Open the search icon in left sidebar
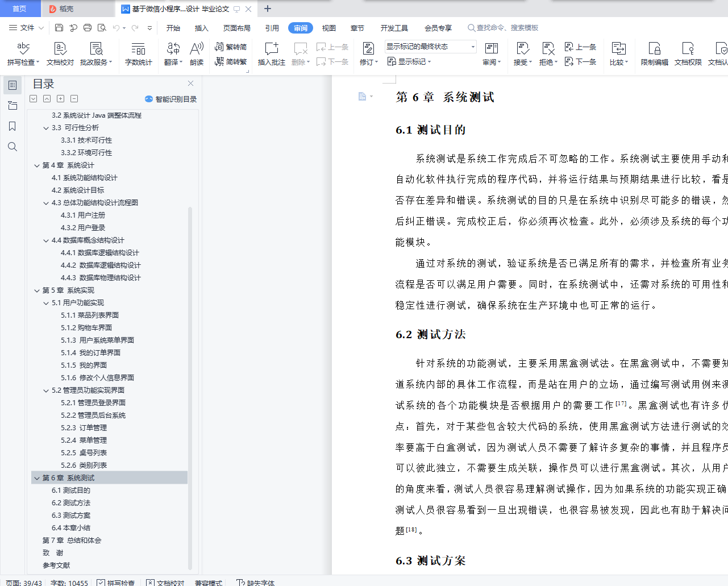 (13, 147)
